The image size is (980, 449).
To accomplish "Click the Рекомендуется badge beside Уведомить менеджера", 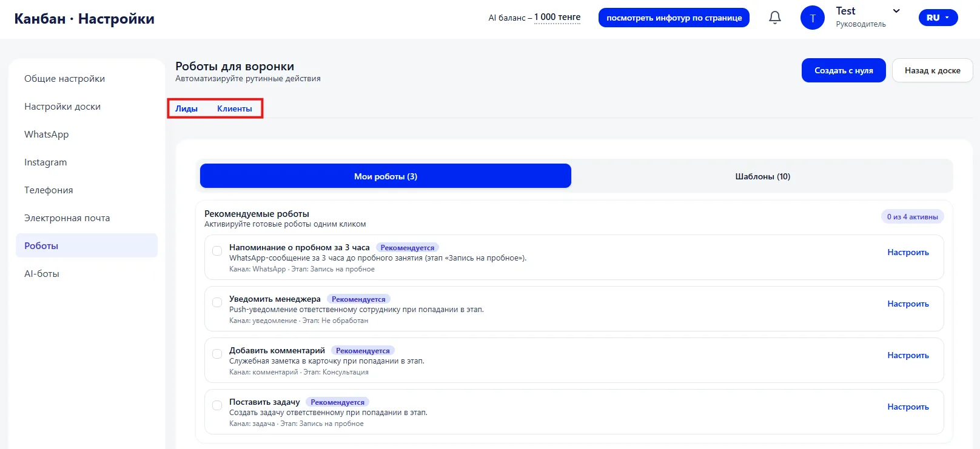I will click(x=358, y=299).
